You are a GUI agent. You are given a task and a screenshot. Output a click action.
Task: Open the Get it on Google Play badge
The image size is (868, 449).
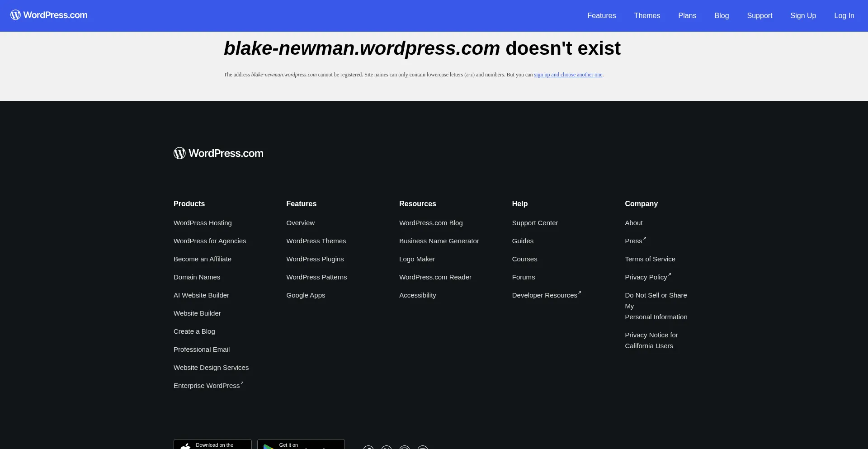pos(301,444)
